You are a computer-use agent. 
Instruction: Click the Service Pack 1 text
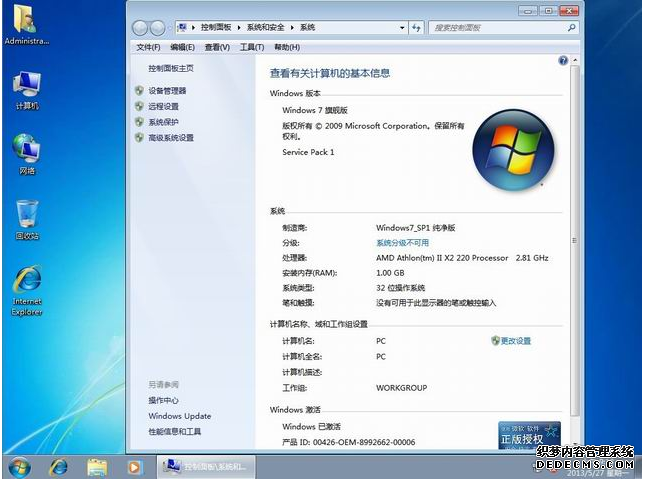pyautogui.click(x=308, y=152)
